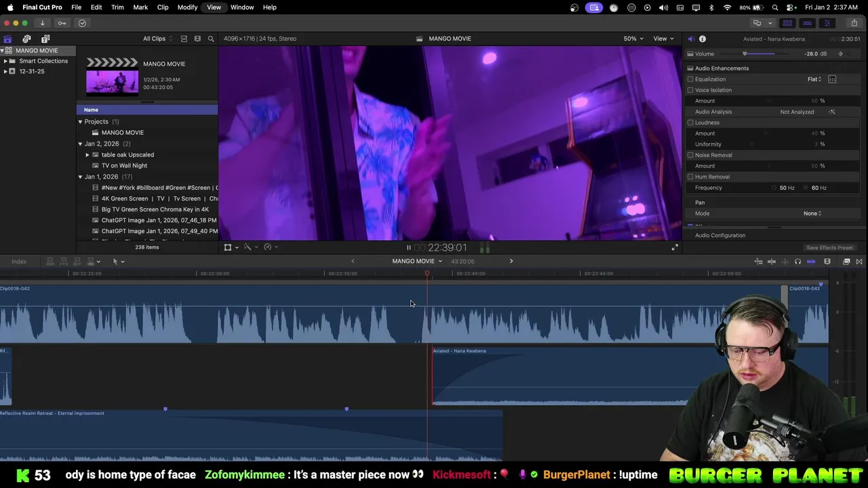
Task: Click the browser search magnifier icon
Action: click(211, 39)
